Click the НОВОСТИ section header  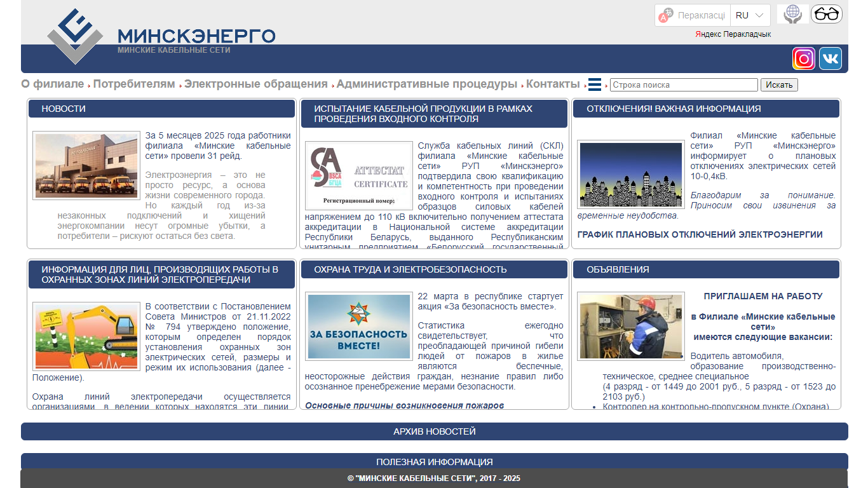coord(161,109)
